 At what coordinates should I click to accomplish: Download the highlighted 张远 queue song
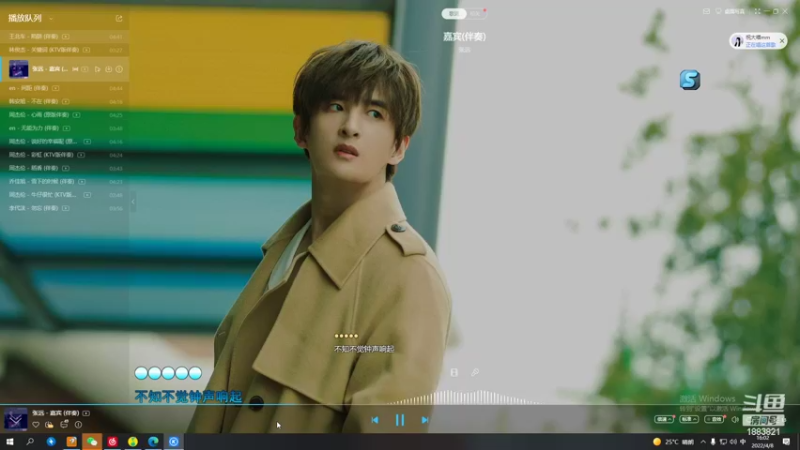(x=109, y=69)
